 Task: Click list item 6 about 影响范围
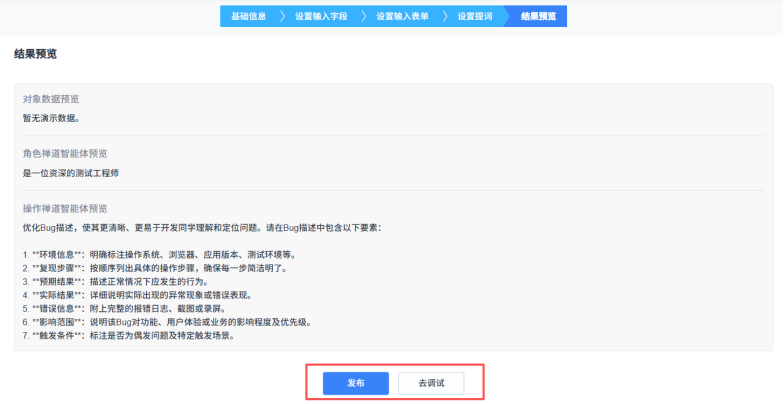tap(168, 322)
